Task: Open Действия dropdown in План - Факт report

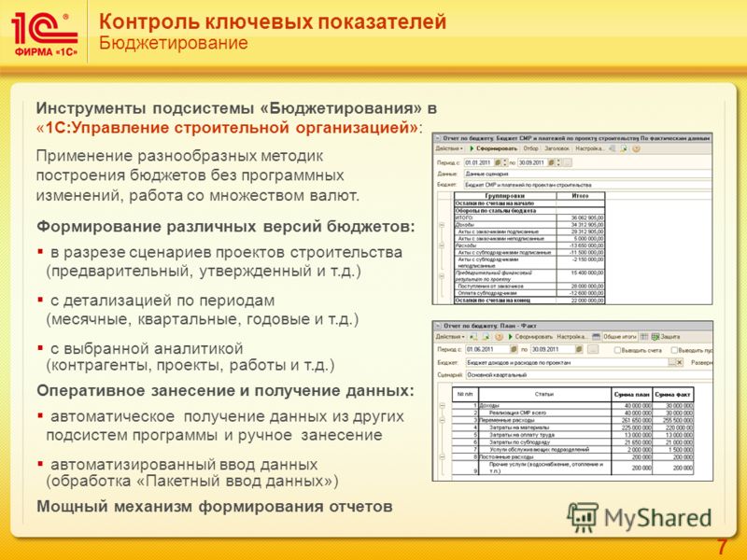Action: [450, 337]
